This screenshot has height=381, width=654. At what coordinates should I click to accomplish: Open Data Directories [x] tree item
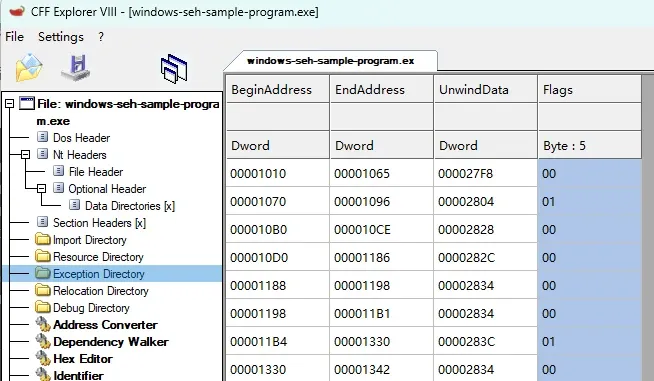(x=130, y=206)
